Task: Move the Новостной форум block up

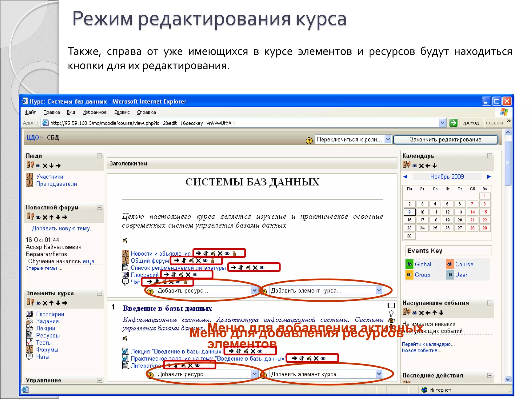Action: pos(51,217)
